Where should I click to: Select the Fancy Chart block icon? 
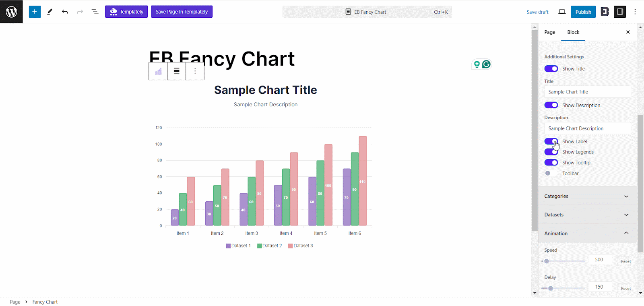coord(158,71)
